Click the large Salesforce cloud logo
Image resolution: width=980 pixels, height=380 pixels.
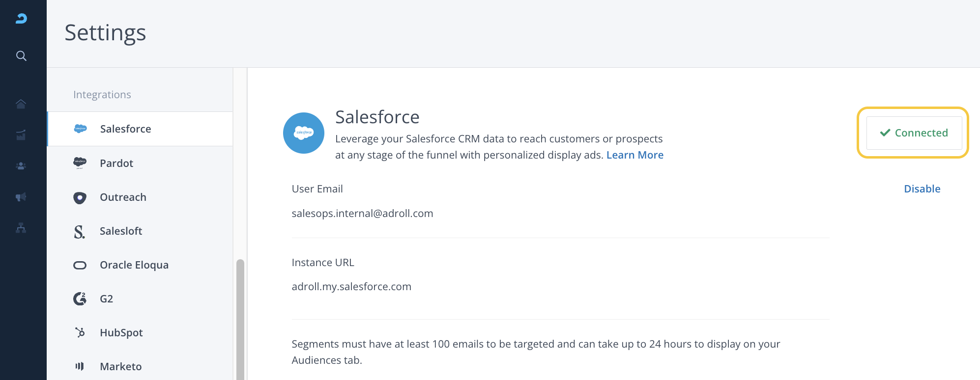pyautogui.click(x=304, y=133)
